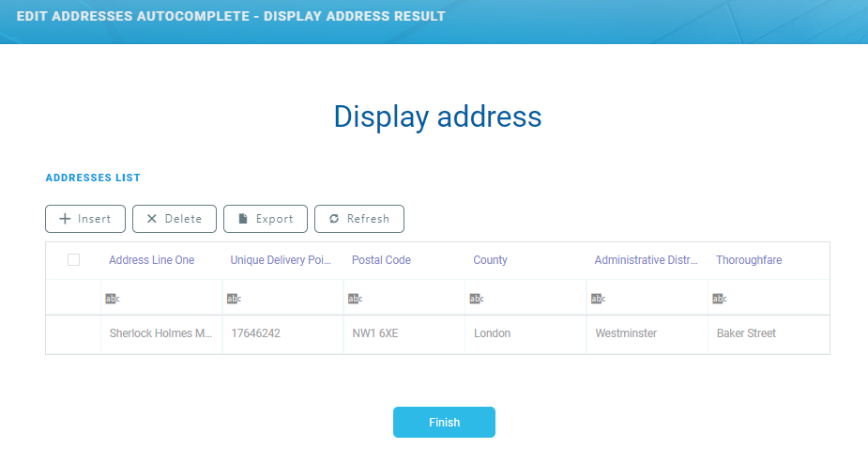Click the Westminster district cell
Image resolution: width=868 pixels, height=464 pixels.
626,333
